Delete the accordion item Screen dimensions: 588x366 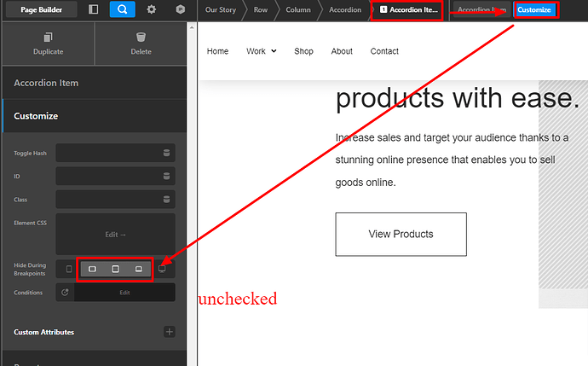tap(141, 44)
